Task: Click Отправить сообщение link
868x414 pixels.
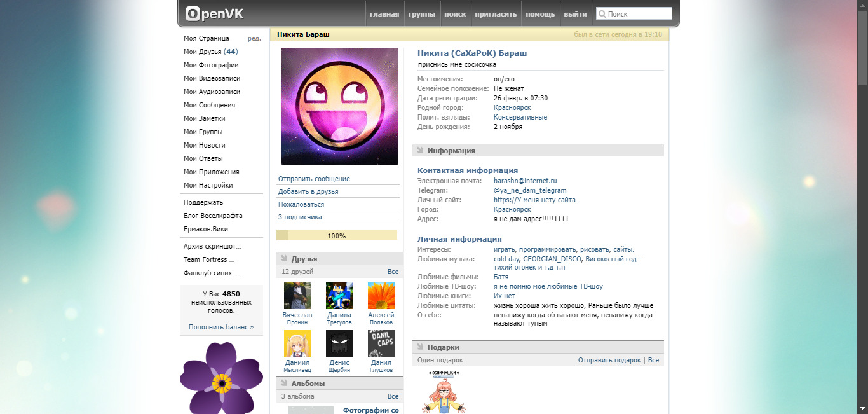Action: pos(314,179)
